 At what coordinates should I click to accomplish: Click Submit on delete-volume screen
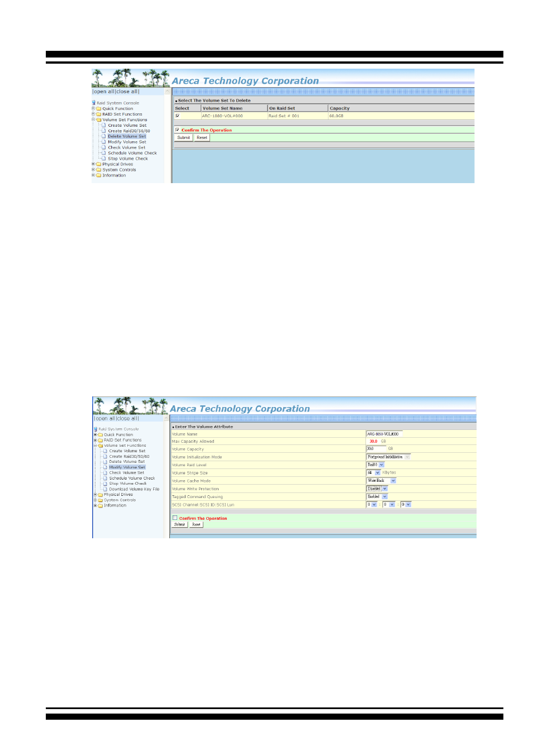184,137
